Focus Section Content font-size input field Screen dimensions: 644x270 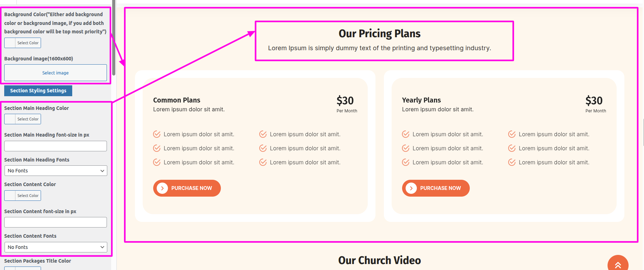coord(55,222)
